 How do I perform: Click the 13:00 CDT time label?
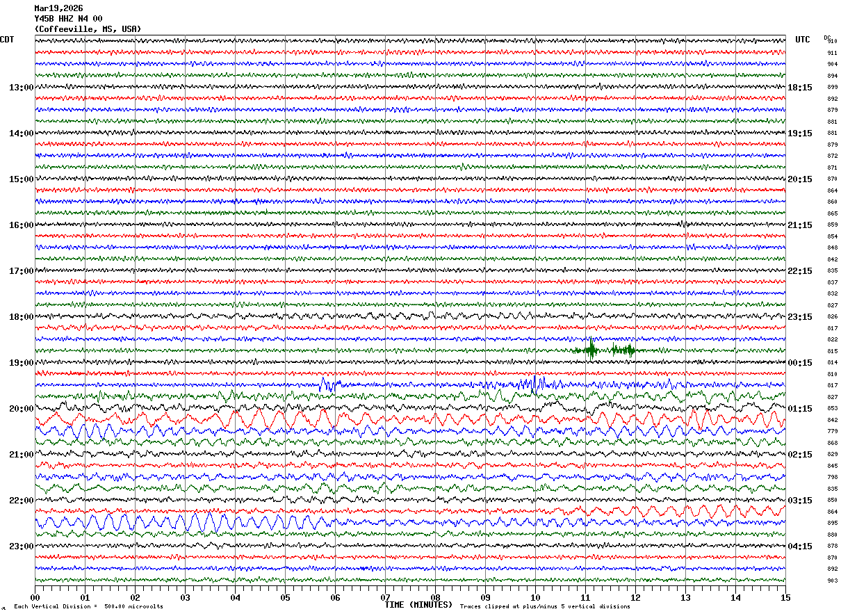coord(21,88)
